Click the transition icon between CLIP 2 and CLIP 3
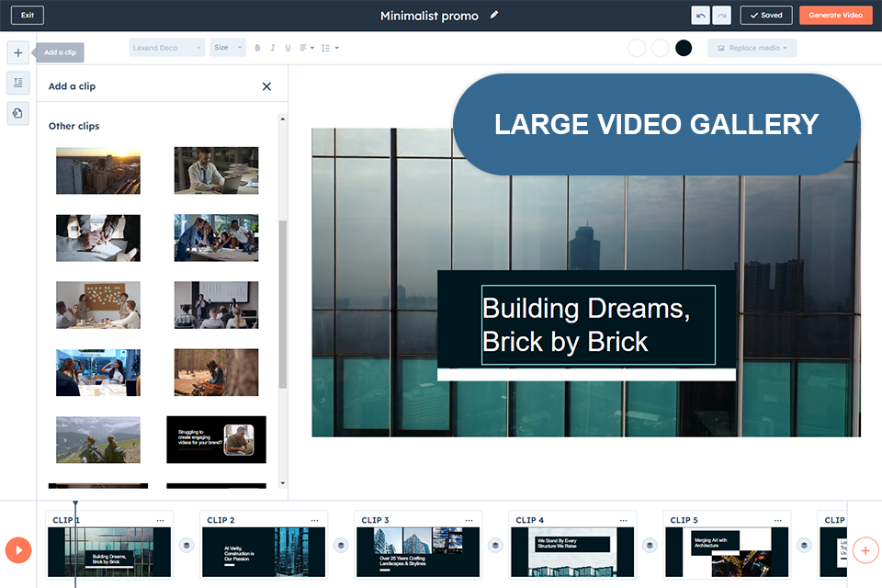 341,545
